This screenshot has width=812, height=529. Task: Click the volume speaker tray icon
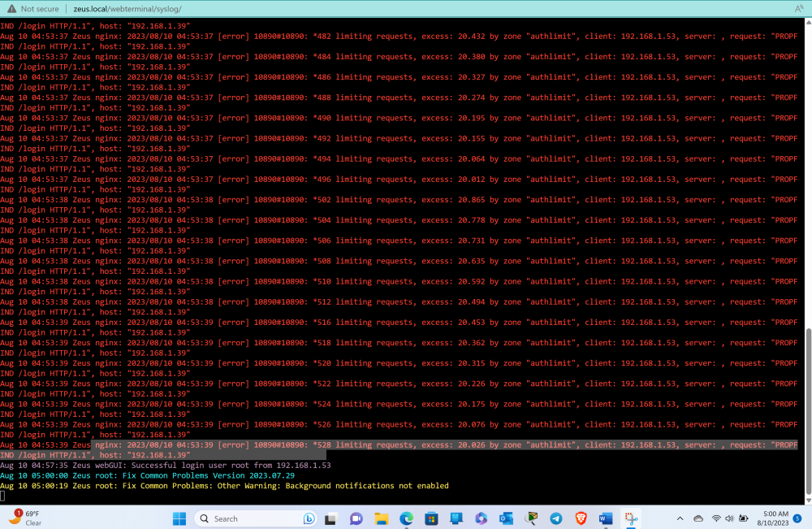(x=729, y=518)
